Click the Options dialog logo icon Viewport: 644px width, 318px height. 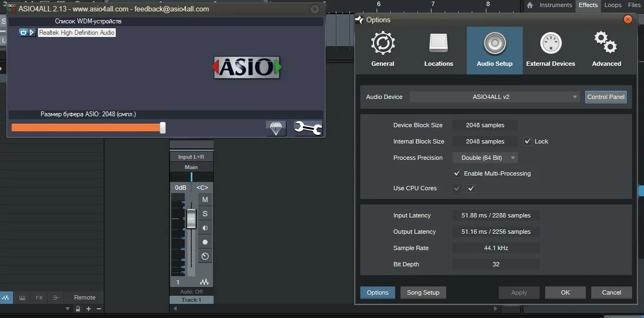[x=359, y=20]
